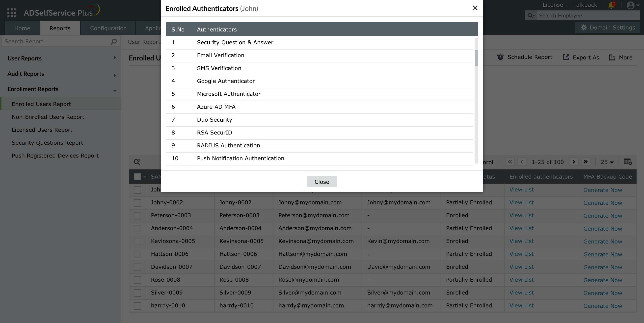Open the rows-per-page 25 dropdown
Image resolution: width=644 pixels, height=323 pixels.
(x=607, y=162)
